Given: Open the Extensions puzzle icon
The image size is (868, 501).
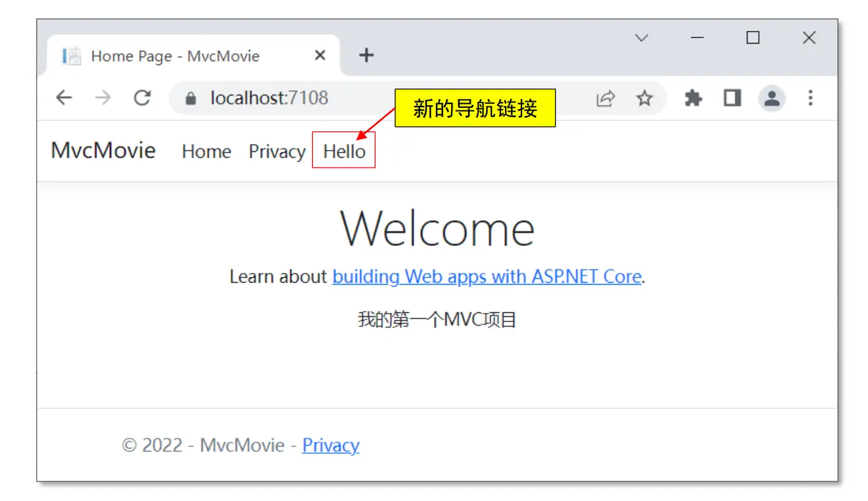Looking at the screenshot, I should point(693,99).
